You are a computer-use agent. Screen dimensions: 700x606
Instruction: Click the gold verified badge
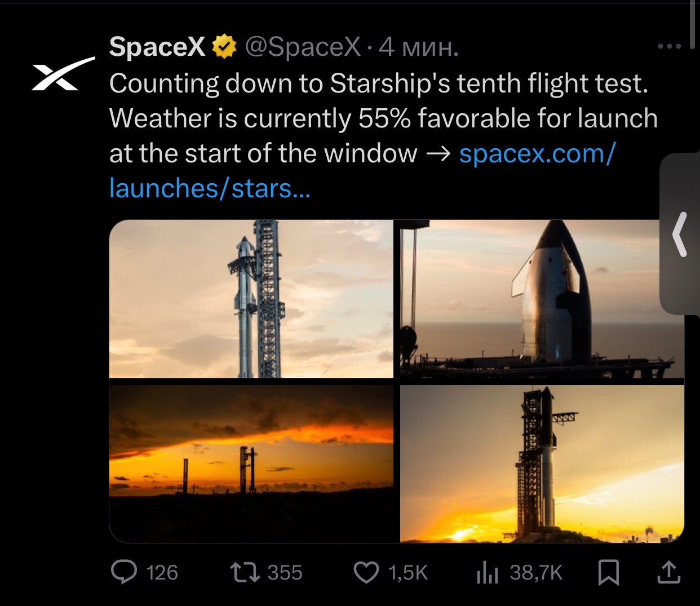[x=224, y=47]
